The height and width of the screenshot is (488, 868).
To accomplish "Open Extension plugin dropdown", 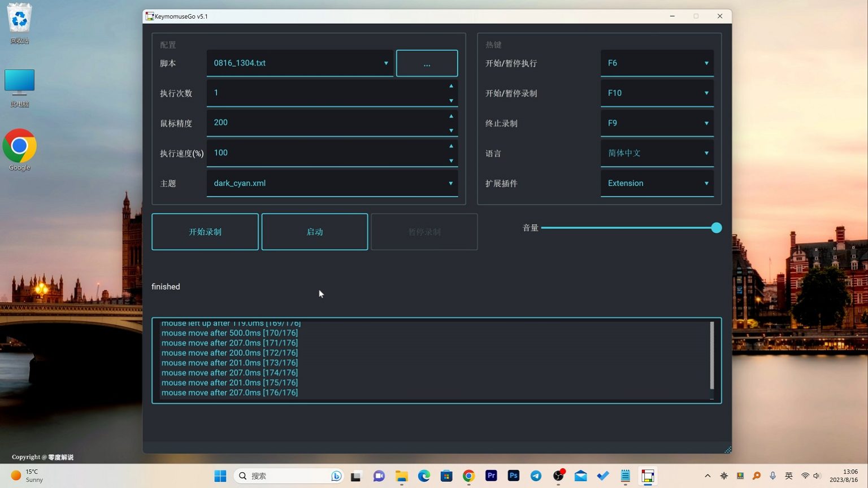I will (x=657, y=183).
